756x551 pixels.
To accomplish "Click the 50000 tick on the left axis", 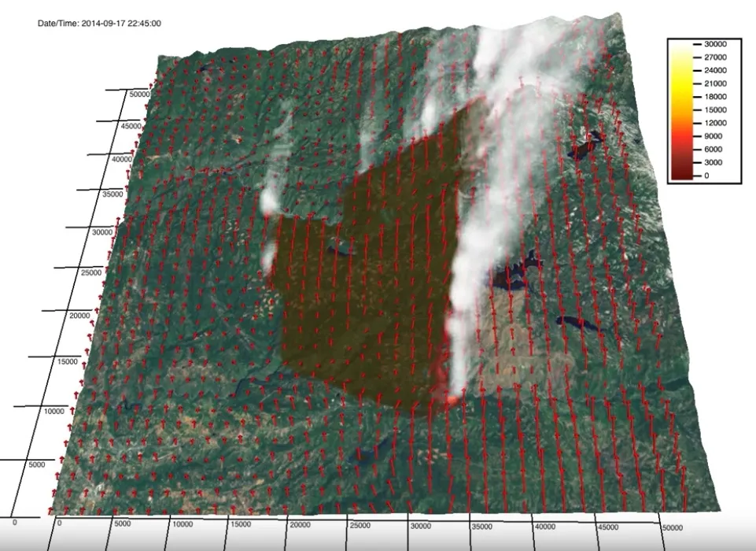I will click(138, 94).
